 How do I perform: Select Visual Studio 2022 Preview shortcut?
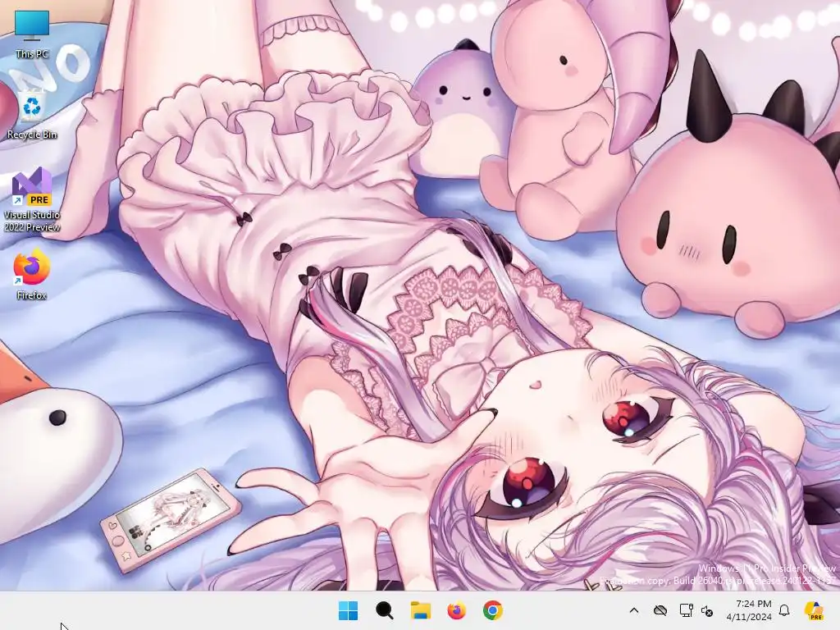click(x=32, y=199)
